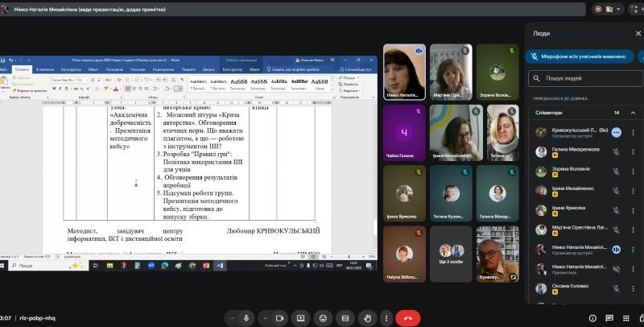The width and height of the screenshot is (644, 327).
Task: Mute Галина Макаренкова's microphone in list
Action: (616, 149)
